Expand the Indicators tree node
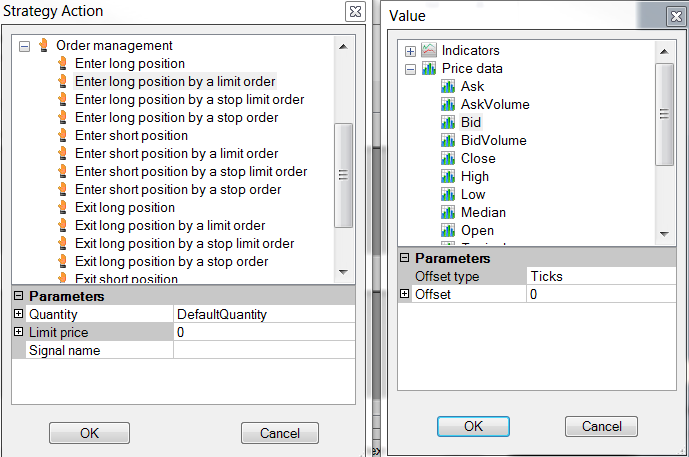Screen dimensions: 689x457 tap(410, 51)
